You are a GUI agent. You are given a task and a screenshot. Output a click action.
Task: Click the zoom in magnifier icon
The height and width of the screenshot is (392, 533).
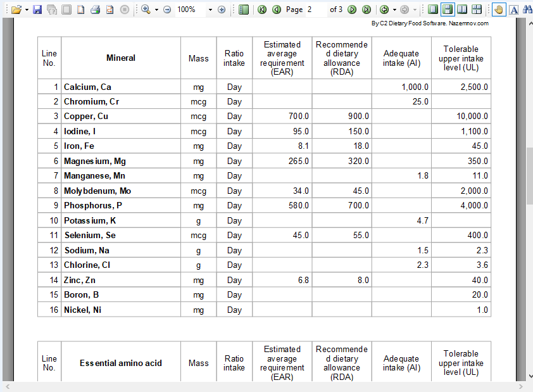click(x=146, y=9)
